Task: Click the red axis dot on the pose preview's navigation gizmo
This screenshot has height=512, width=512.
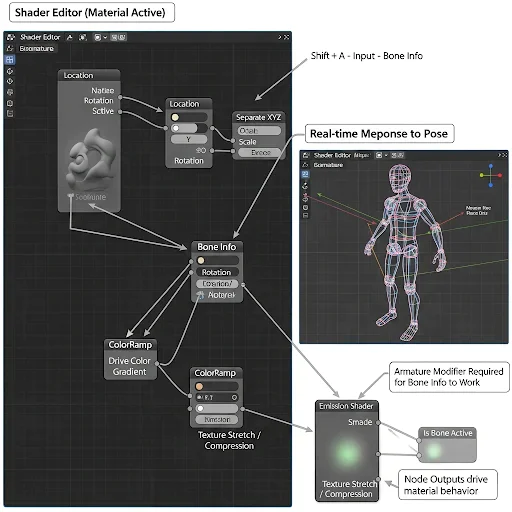Action: (500, 175)
